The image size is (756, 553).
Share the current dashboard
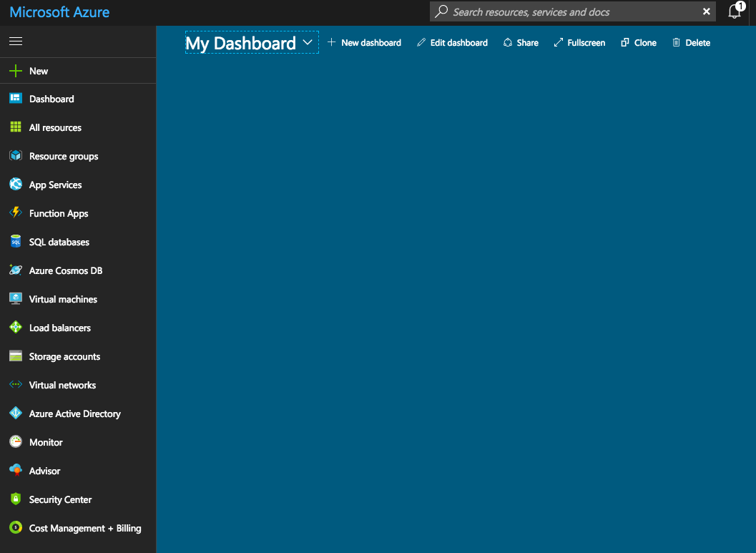[x=521, y=43]
